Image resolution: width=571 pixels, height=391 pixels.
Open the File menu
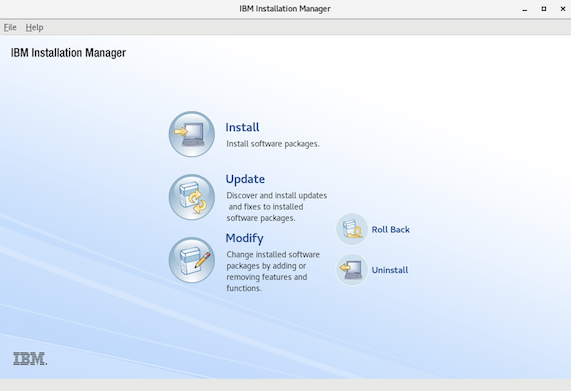tap(10, 27)
